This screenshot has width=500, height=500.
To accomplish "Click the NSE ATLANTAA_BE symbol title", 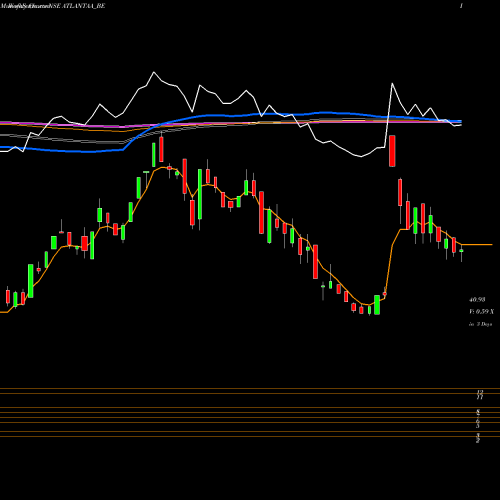I will (77, 6).
